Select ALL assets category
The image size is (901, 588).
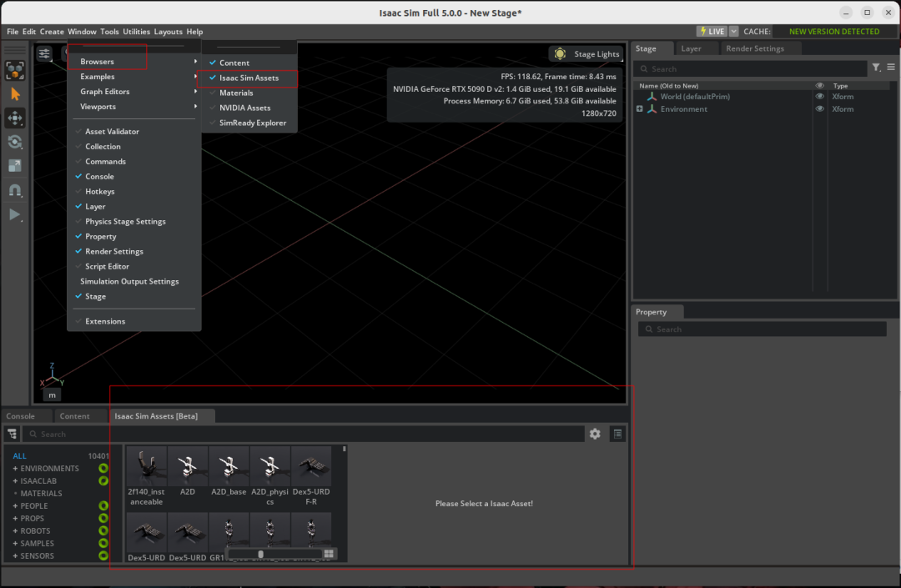coord(19,456)
